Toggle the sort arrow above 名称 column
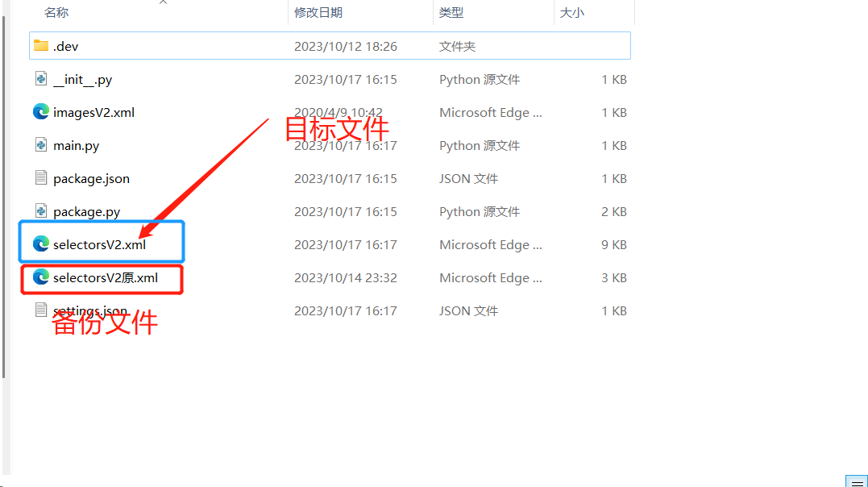The image size is (868, 487). (163, 2)
